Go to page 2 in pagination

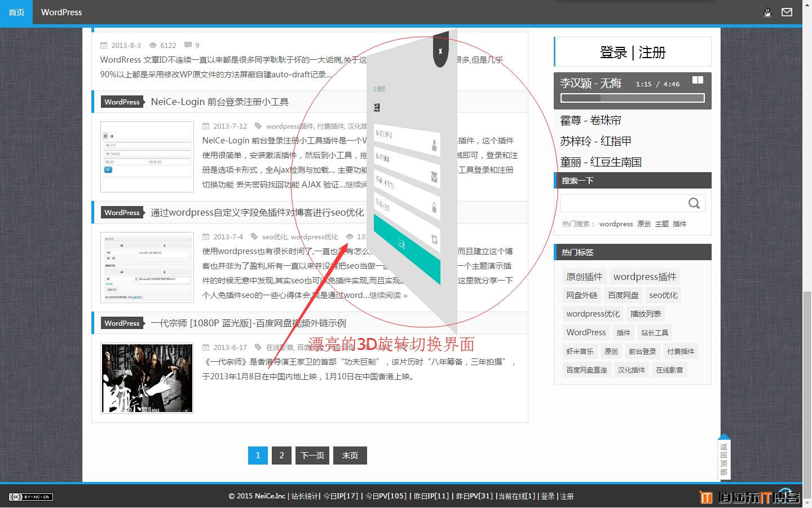pos(281,456)
